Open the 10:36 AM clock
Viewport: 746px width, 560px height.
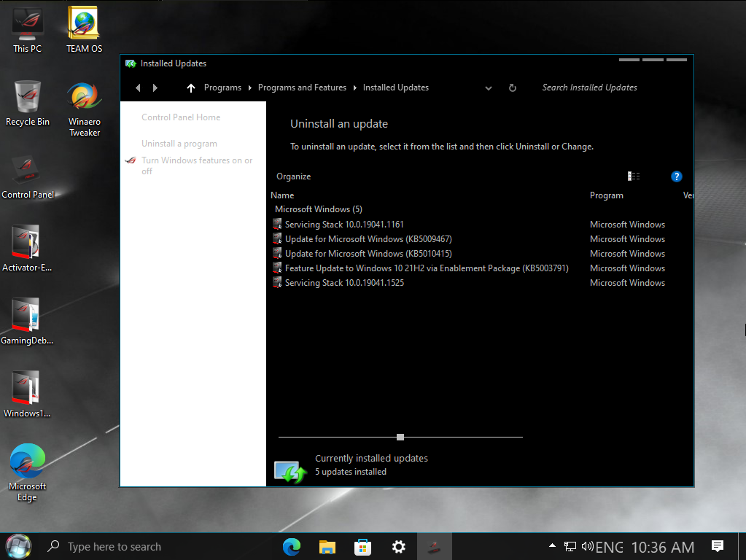(663, 547)
